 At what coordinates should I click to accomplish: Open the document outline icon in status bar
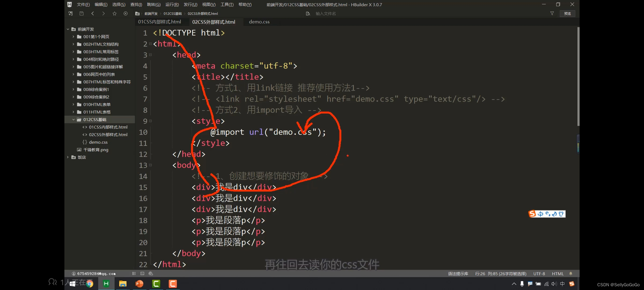(x=134, y=274)
